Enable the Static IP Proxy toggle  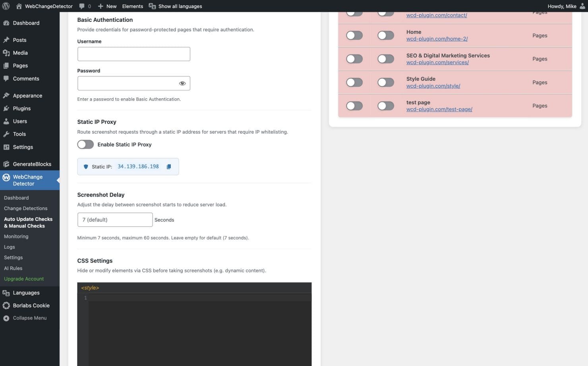[85, 144]
